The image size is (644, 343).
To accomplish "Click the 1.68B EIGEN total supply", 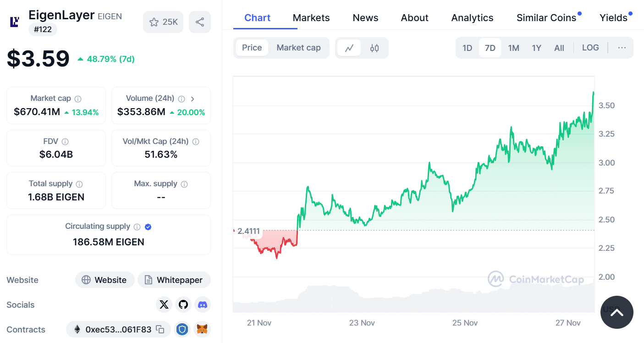I will 56,197.
